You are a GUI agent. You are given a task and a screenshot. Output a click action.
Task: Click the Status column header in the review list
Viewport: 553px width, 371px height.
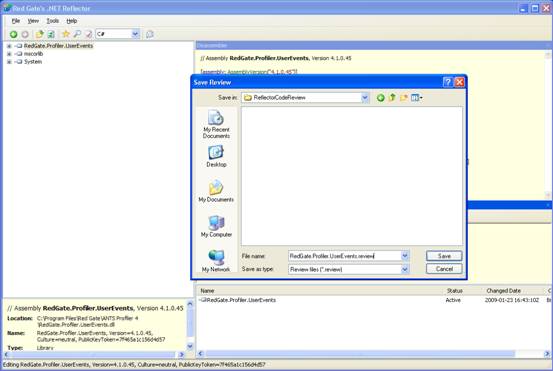(455, 291)
